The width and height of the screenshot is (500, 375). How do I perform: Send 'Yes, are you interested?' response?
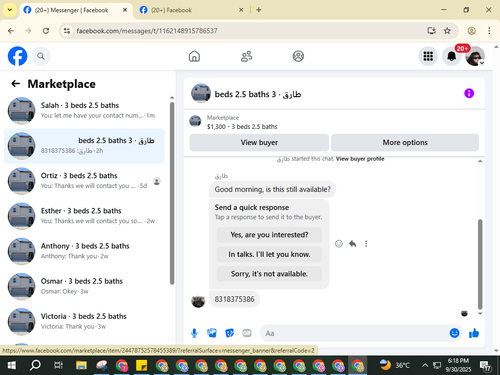[269, 235]
